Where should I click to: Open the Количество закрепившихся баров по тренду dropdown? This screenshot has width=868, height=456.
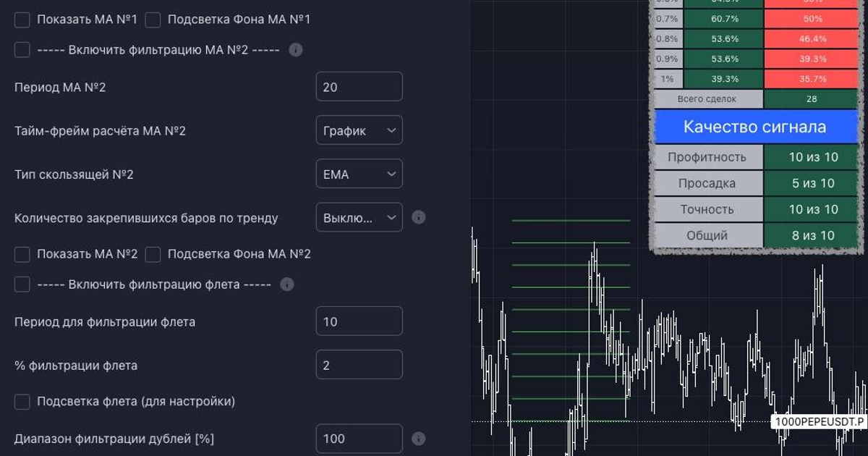tap(359, 217)
